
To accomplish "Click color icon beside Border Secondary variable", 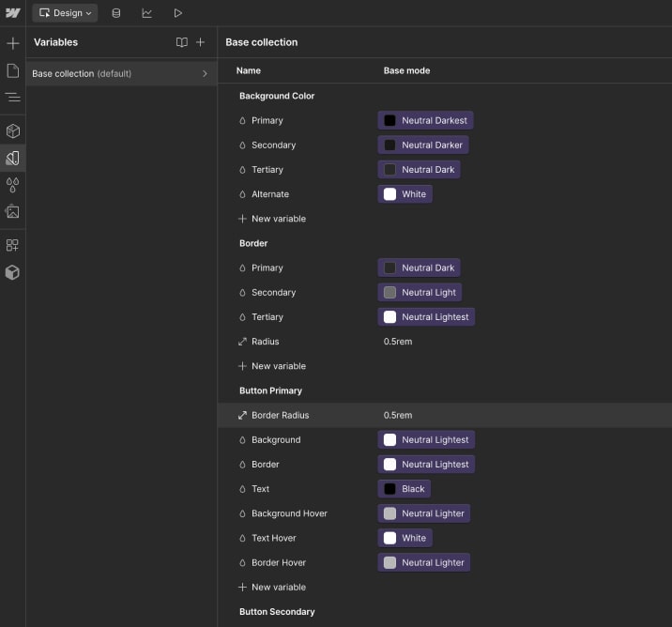I will [242, 292].
